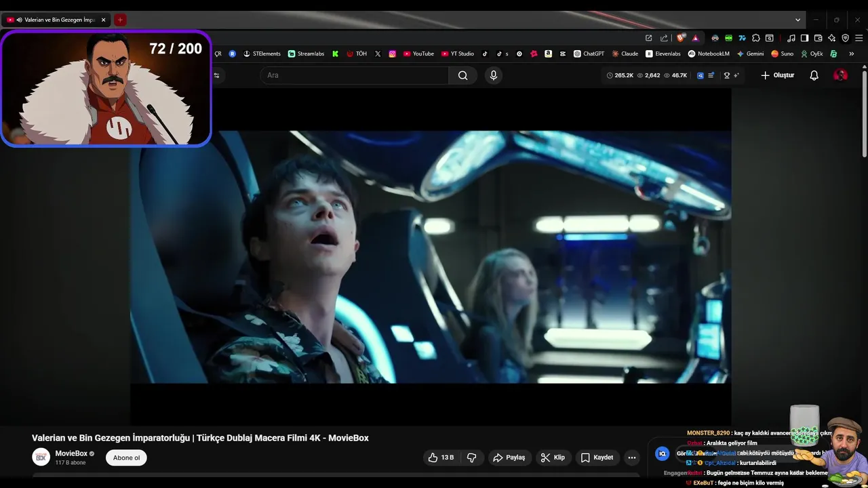The image size is (868, 488).
Task: Open the YouTube bookmark
Action: point(418,54)
